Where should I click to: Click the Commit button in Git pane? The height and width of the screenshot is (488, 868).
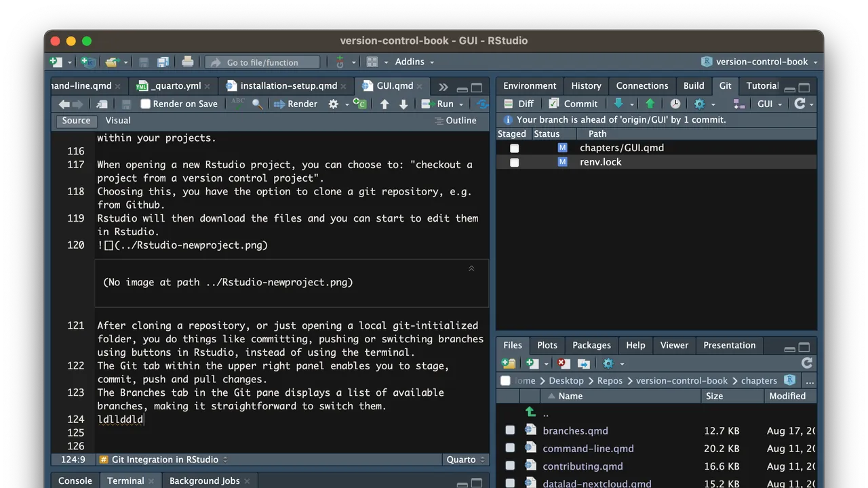tap(573, 104)
